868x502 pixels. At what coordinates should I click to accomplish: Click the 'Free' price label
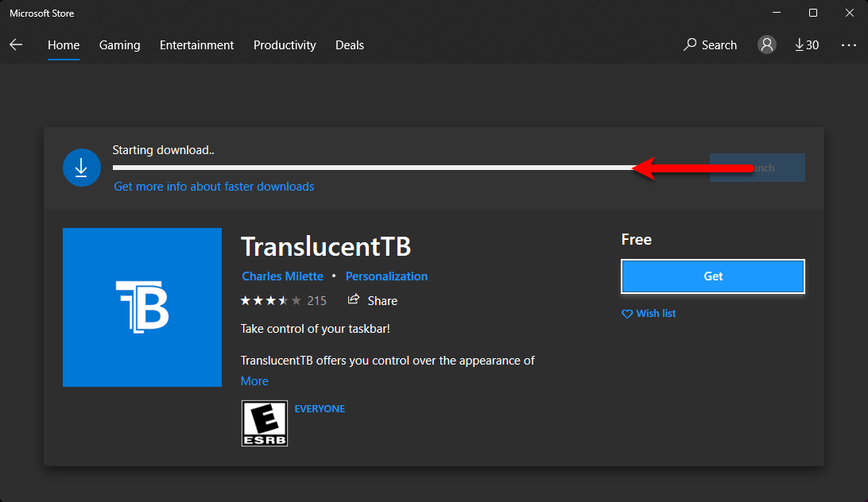pyautogui.click(x=637, y=239)
